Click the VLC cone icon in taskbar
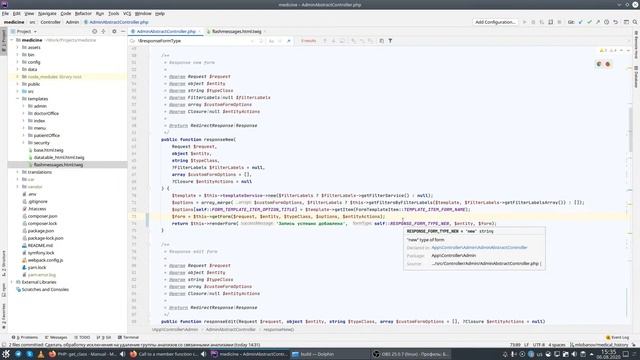Viewport: 640px width, 360px height. coord(41,354)
